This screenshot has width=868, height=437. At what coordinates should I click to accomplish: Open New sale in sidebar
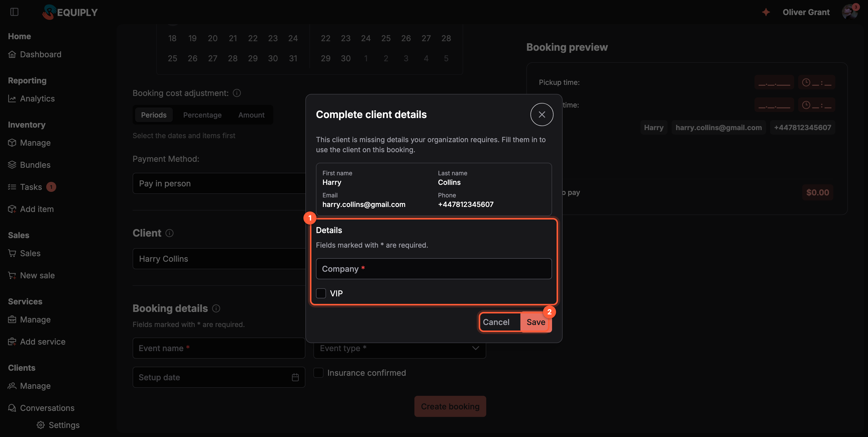pyautogui.click(x=31, y=275)
